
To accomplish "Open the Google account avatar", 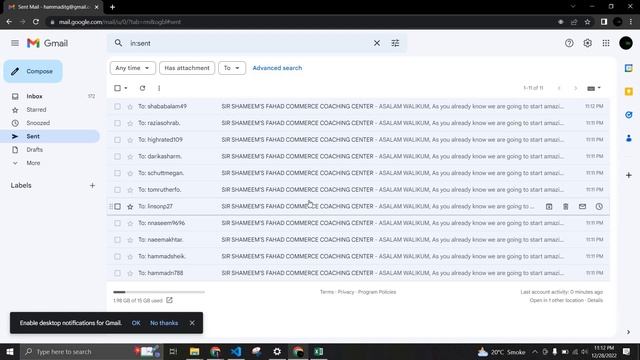I will point(626,43).
